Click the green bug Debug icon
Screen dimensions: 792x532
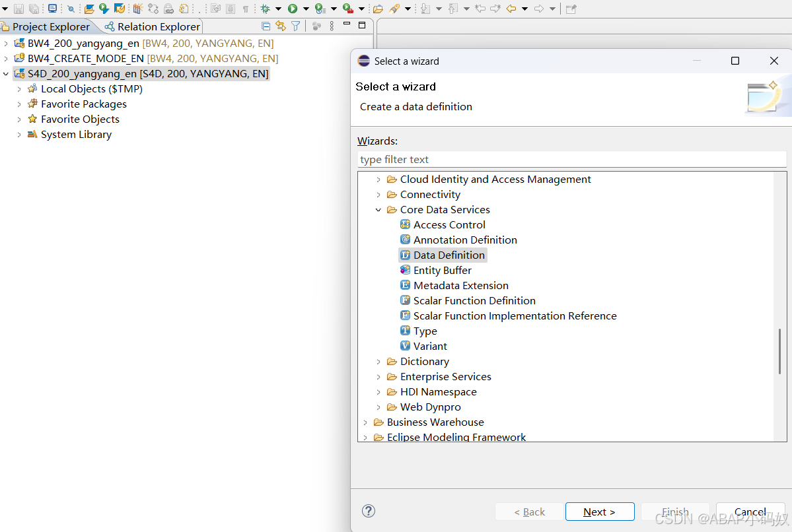pyautogui.click(x=265, y=9)
